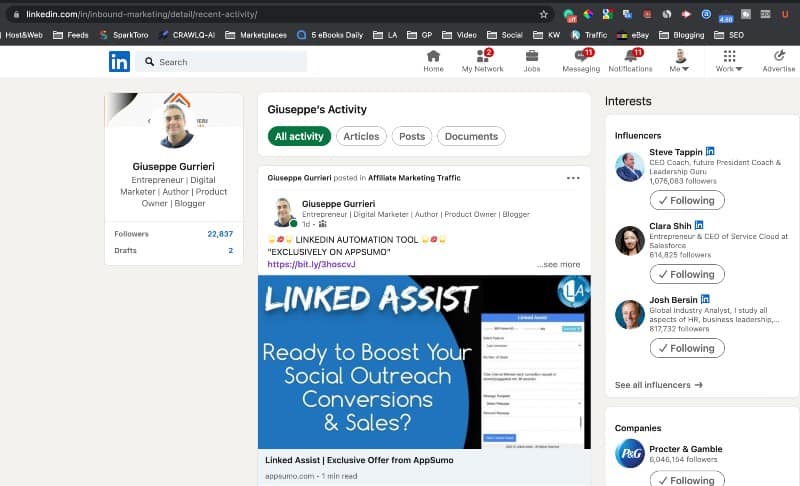The height and width of the screenshot is (486, 800).
Task: Open the Procter & Gamble company name
Action: 686,449
